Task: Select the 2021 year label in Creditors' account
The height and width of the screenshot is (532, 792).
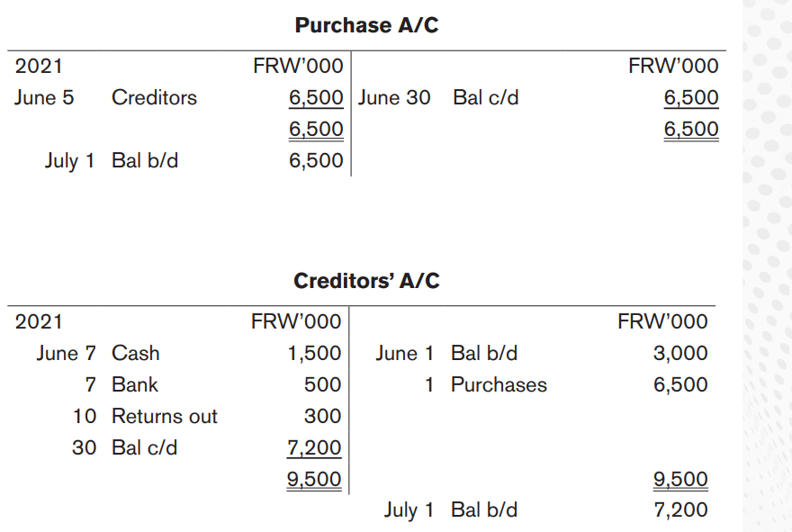Action: pyautogui.click(x=39, y=322)
